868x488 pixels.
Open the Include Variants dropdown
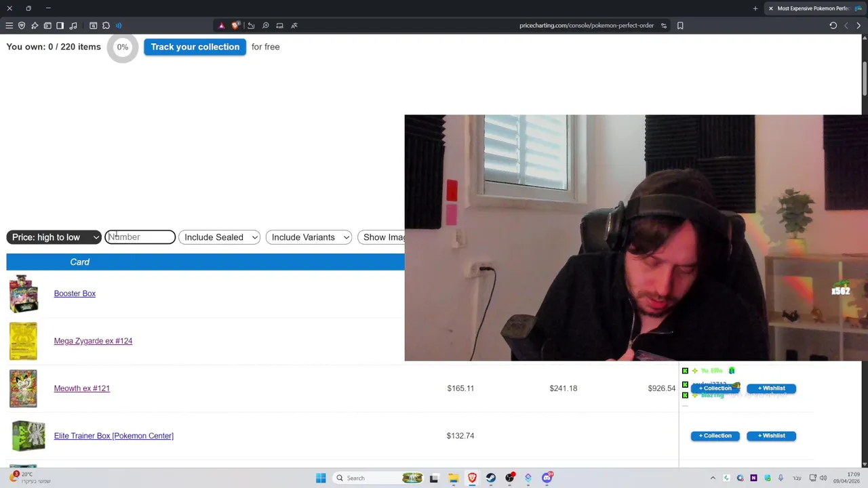(309, 237)
